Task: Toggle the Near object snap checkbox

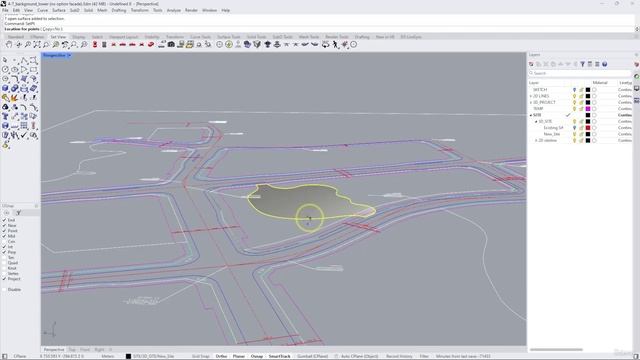Action: 4,225
